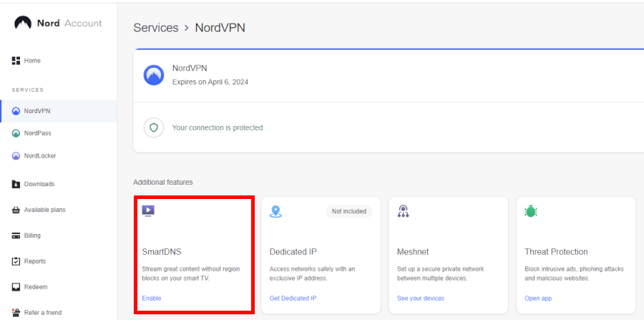
Task: Click the SmartDNS description about region blocks
Action: 191,273
